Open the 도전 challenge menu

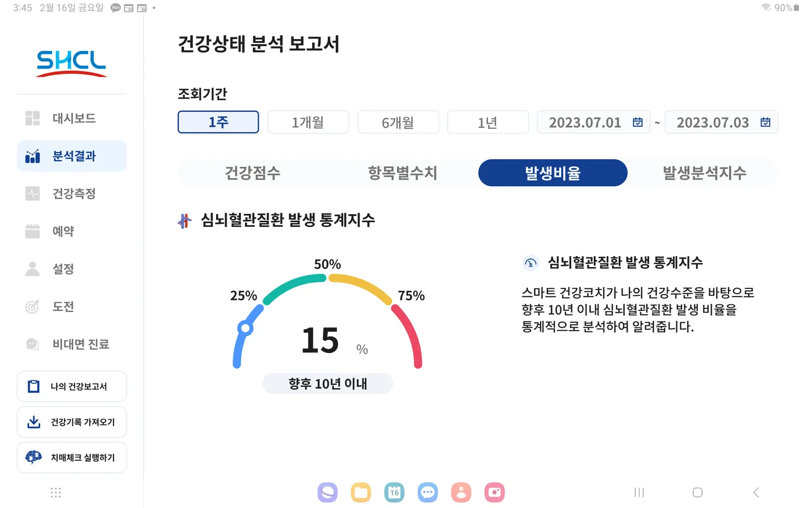coord(72,307)
